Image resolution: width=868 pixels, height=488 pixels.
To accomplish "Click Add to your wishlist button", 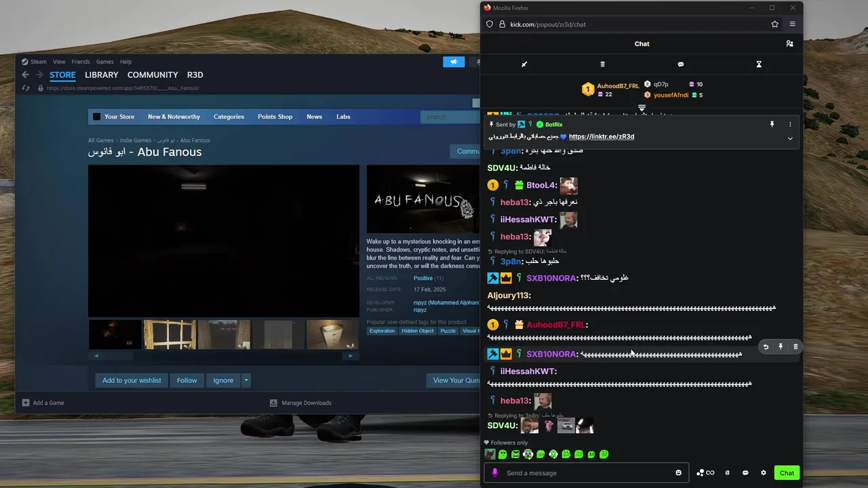I will tap(132, 380).
